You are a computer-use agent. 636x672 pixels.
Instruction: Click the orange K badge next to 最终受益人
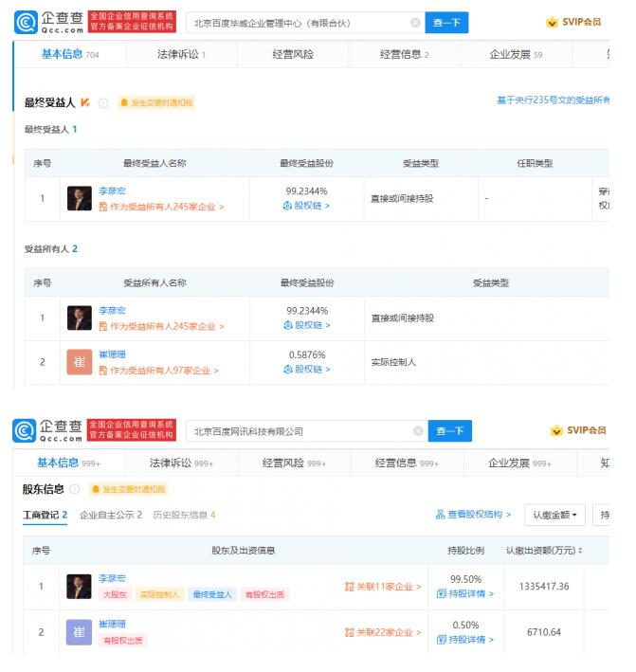pos(85,102)
